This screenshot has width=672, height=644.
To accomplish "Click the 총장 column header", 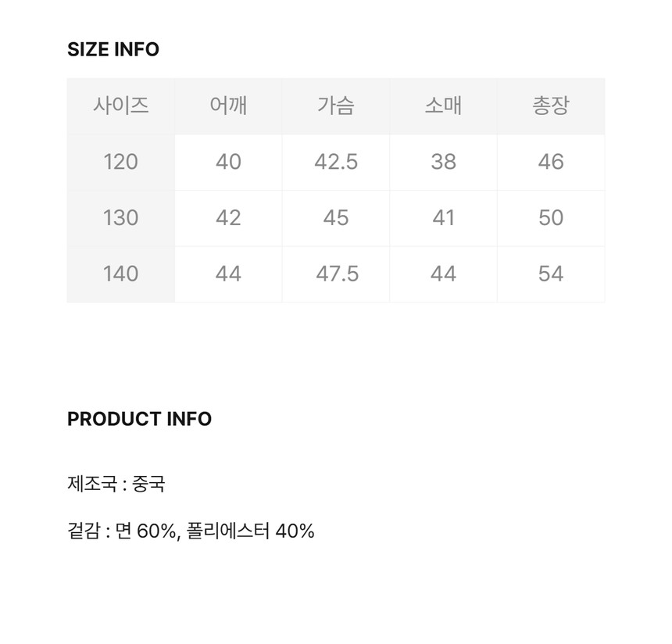I will [x=551, y=106].
